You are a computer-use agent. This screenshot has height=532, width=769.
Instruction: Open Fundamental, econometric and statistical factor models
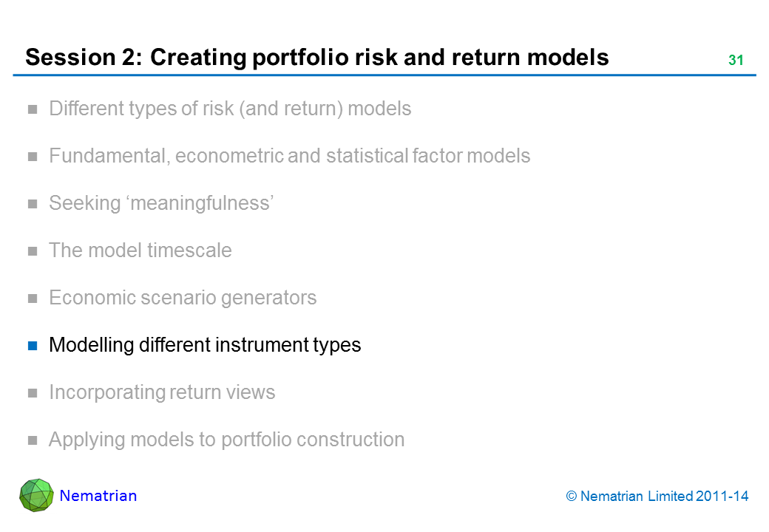[289, 156]
